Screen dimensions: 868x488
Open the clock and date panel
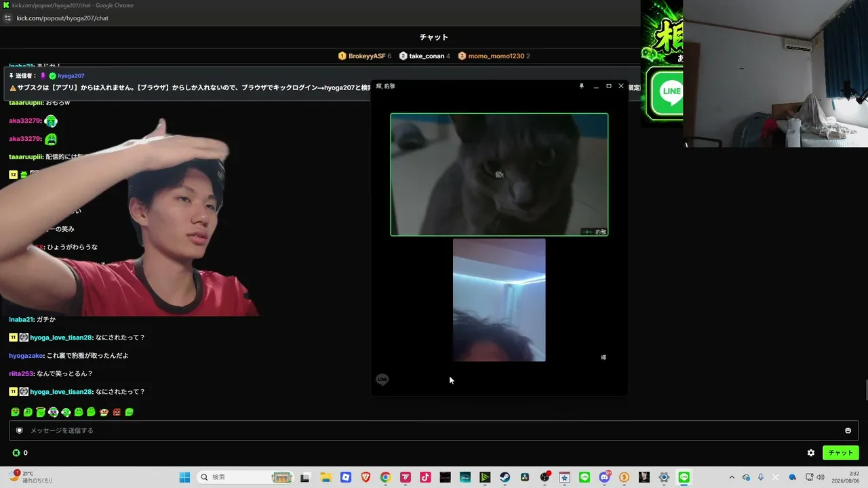click(847, 477)
